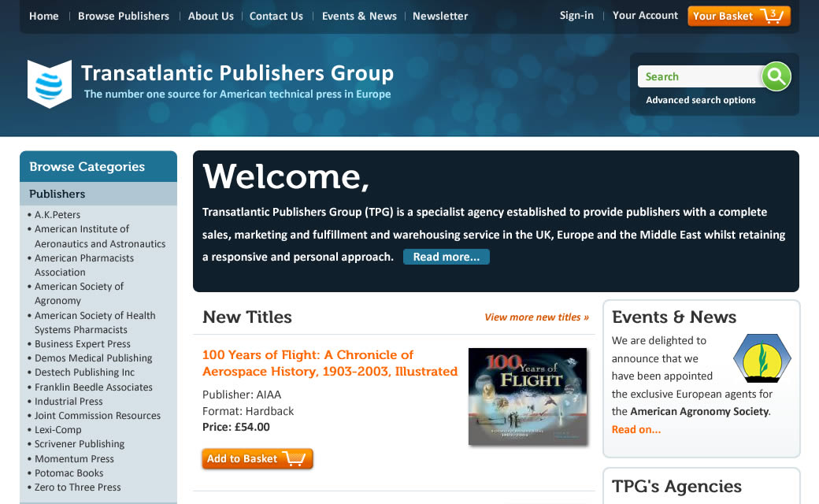This screenshot has height=504, width=819.
Task: Open Your Basket with cart icon
Action: pos(739,16)
